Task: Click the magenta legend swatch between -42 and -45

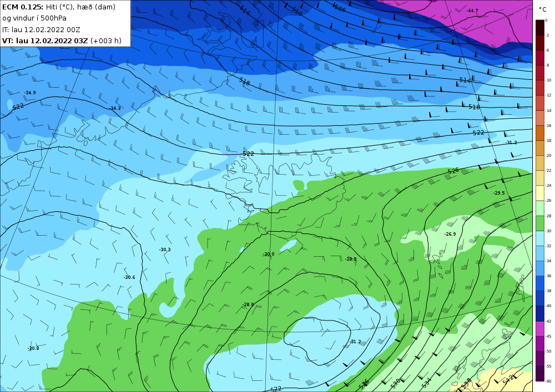Action: 540,328
